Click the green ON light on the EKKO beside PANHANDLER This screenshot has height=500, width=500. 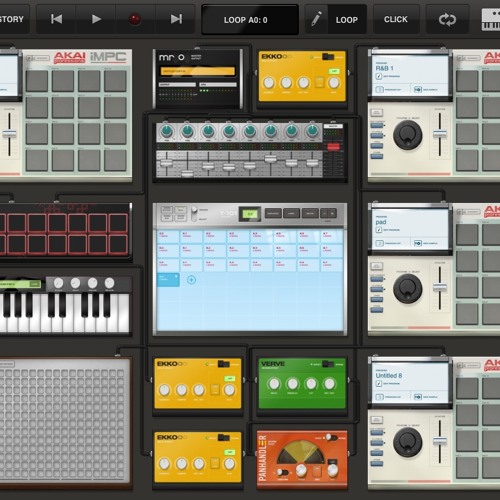click(229, 452)
